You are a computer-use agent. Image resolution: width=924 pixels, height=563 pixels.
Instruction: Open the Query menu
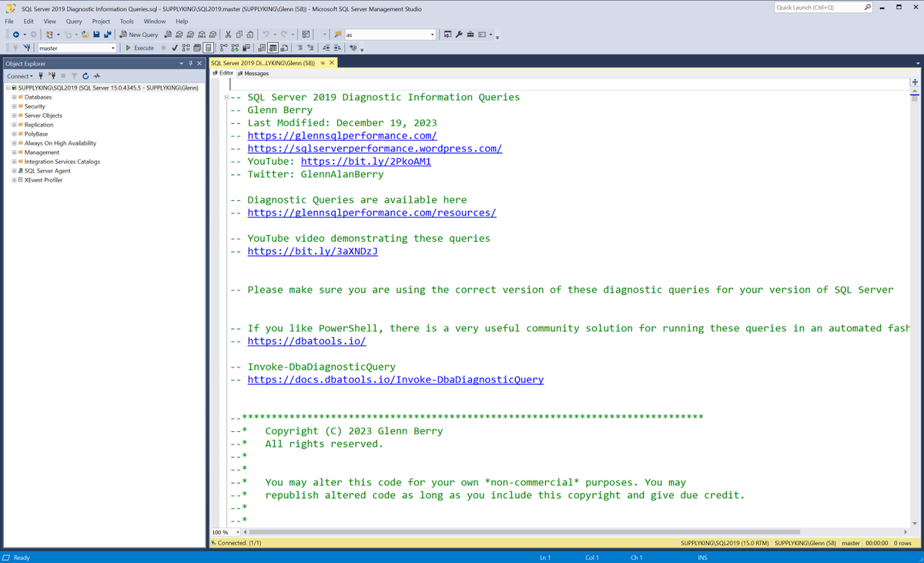tap(74, 22)
